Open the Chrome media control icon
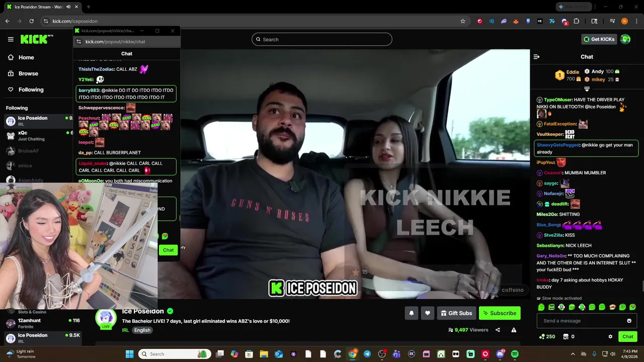644x362 pixels. click(612, 21)
